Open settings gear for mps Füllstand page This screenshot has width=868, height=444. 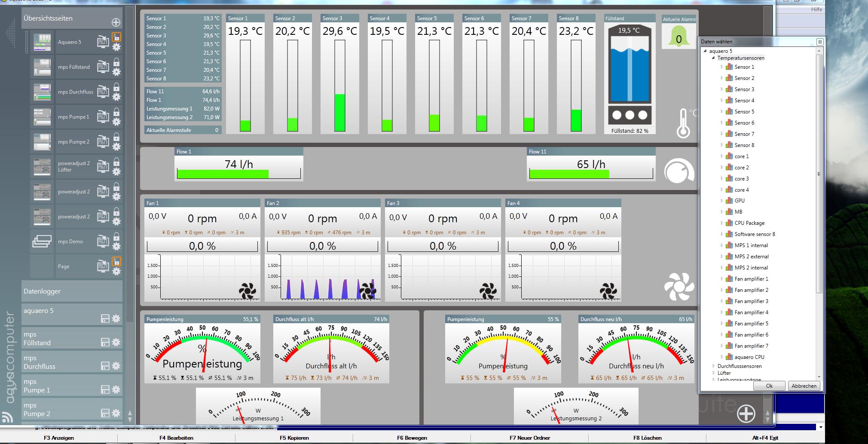[x=116, y=72]
